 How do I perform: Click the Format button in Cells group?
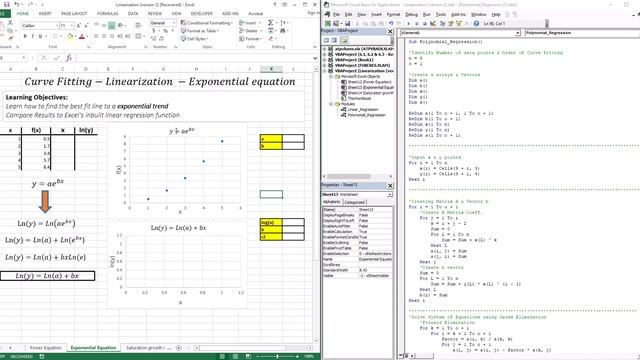click(250, 39)
